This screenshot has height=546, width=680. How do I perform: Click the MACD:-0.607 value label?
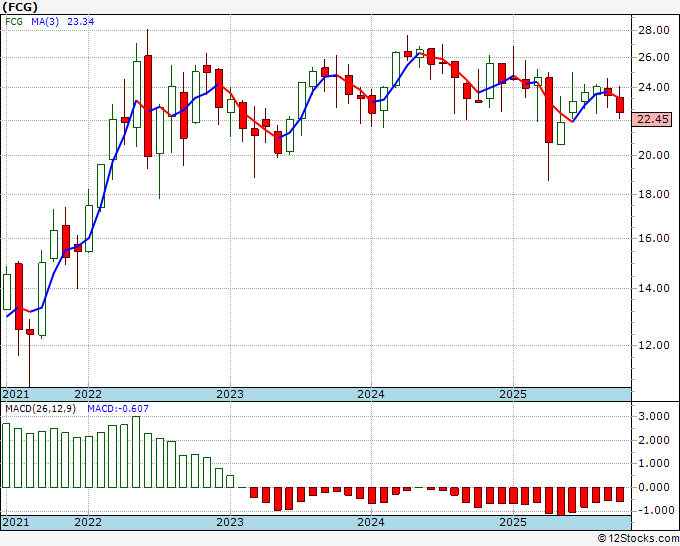[x=118, y=409]
